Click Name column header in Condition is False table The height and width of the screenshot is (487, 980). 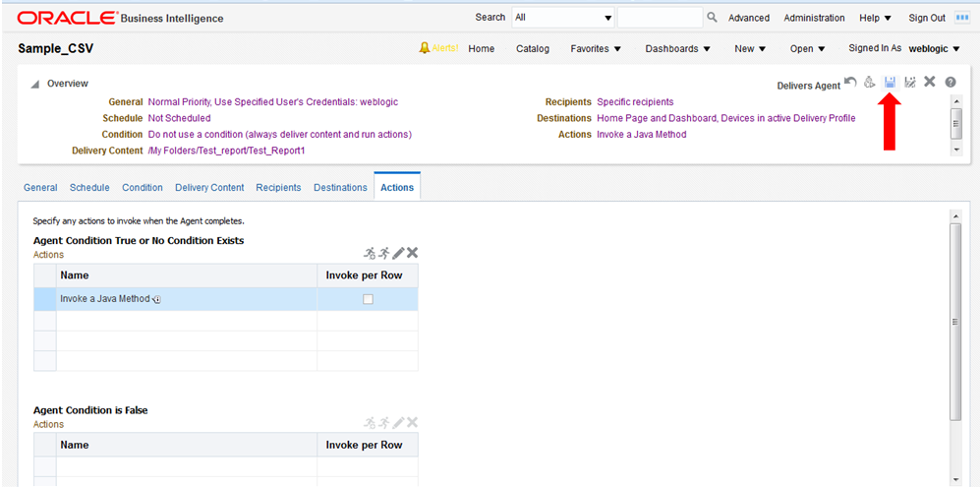[x=186, y=445]
